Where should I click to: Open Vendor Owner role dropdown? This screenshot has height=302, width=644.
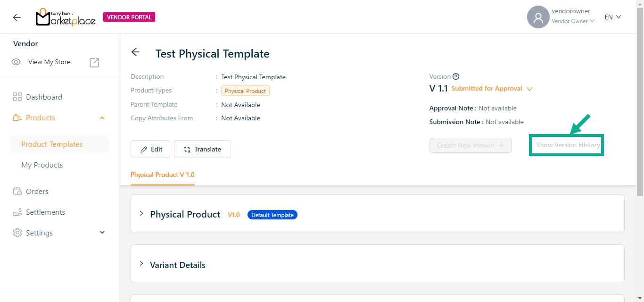click(573, 21)
